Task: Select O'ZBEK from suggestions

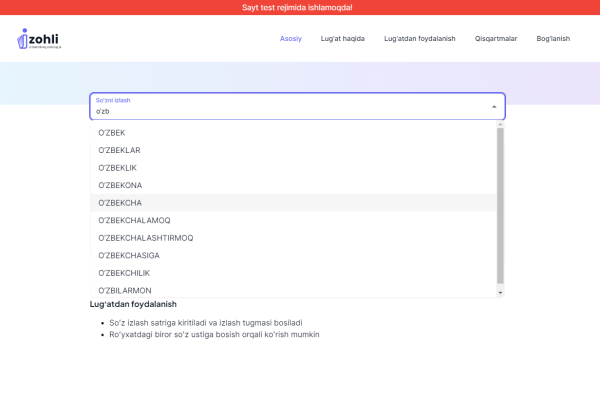Action: 112,133
